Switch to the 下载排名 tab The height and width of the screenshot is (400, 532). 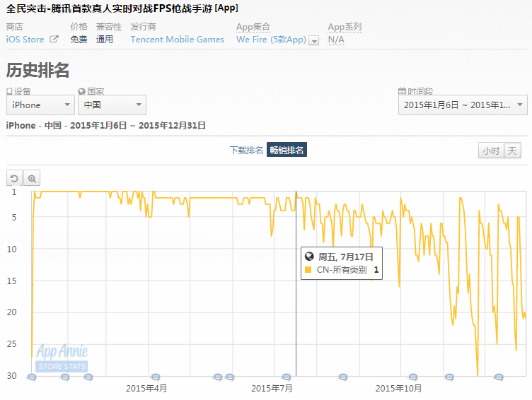coord(246,150)
